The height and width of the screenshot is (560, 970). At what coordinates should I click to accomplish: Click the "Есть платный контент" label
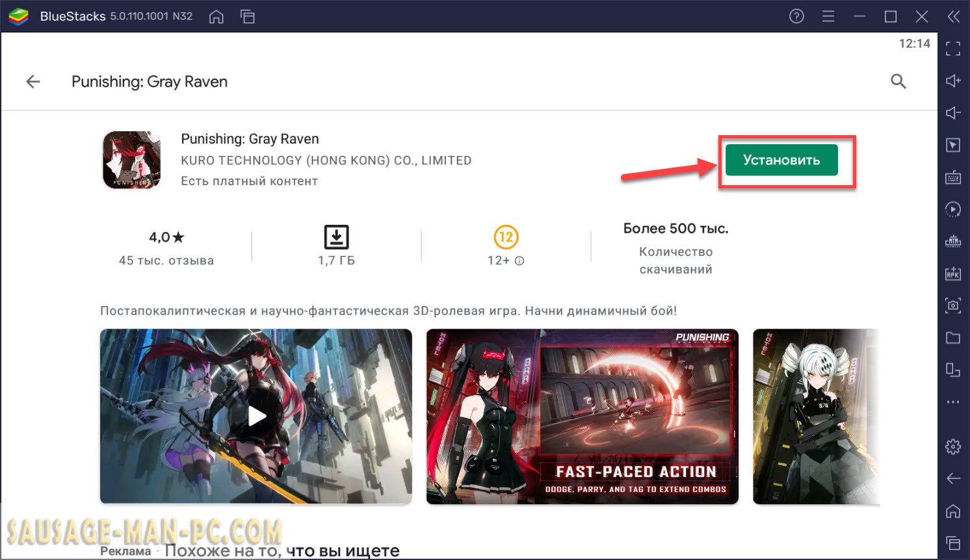pyautogui.click(x=249, y=181)
